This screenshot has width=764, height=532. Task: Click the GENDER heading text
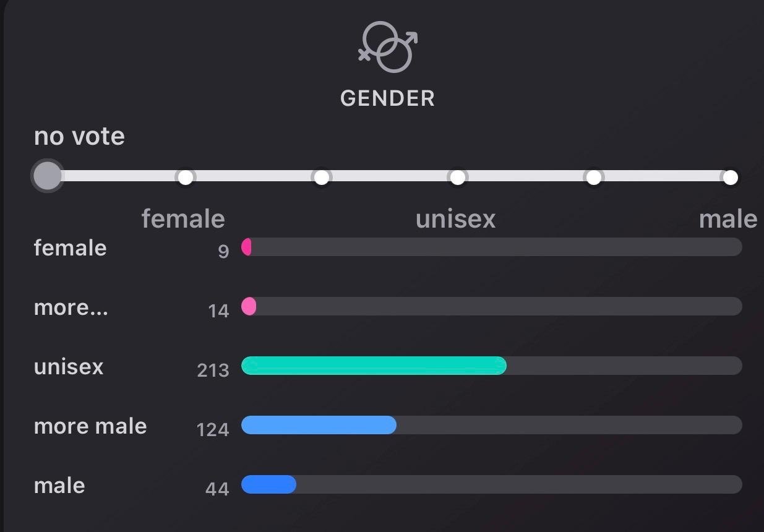[387, 98]
